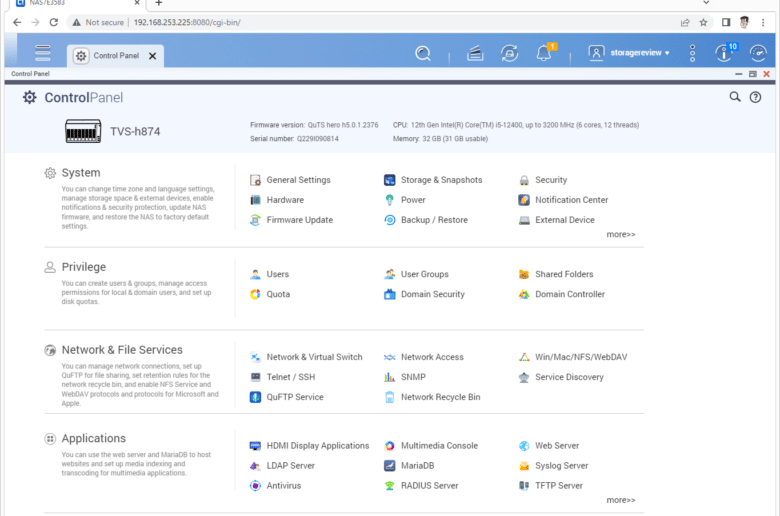Close the Control Panel tab

pyautogui.click(x=153, y=56)
